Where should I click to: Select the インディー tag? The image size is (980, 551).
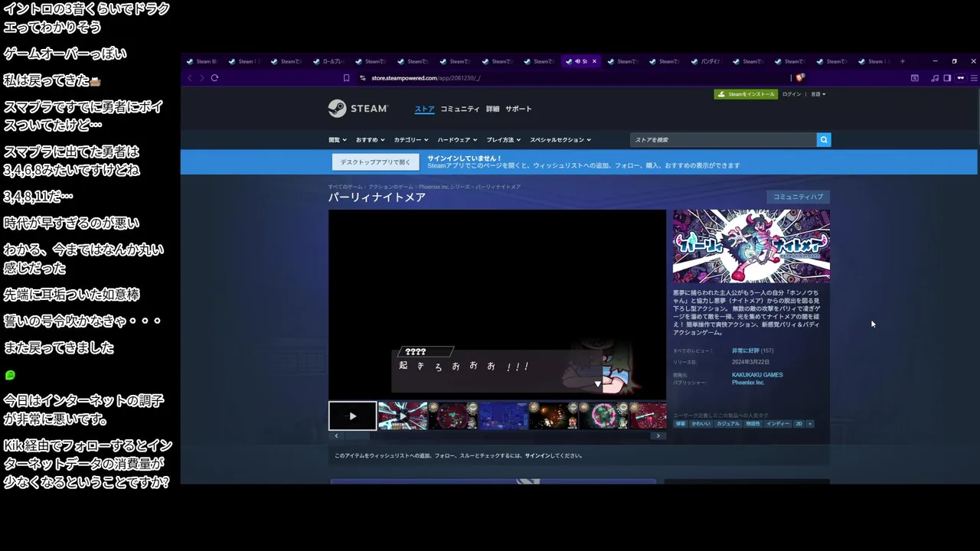click(778, 423)
